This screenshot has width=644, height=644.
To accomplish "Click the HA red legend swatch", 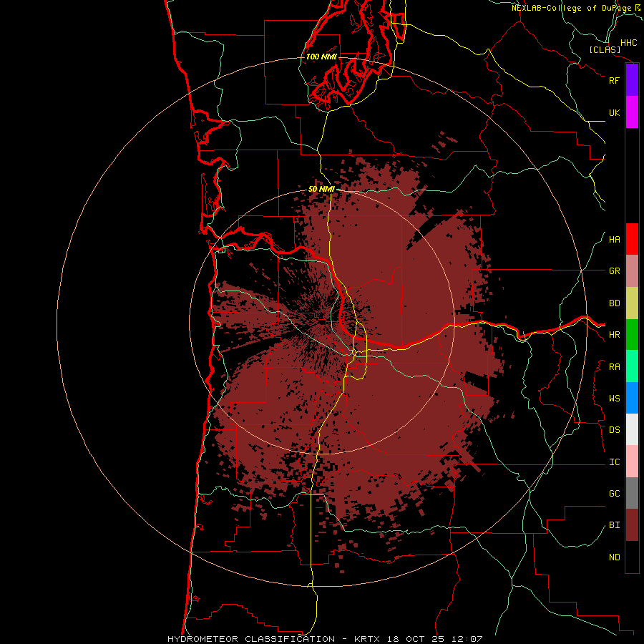I will pyautogui.click(x=632, y=239).
